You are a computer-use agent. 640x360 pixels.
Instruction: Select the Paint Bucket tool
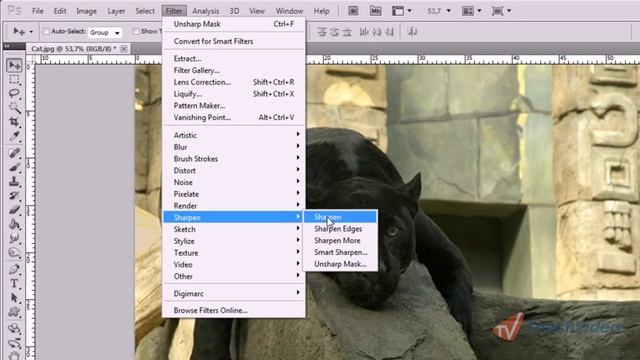tap(14, 224)
